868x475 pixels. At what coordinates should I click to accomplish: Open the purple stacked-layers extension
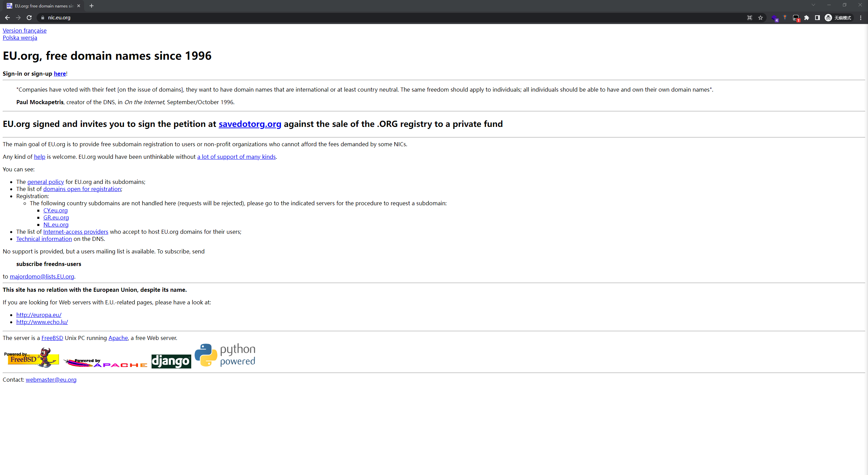[x=774, y=18]
